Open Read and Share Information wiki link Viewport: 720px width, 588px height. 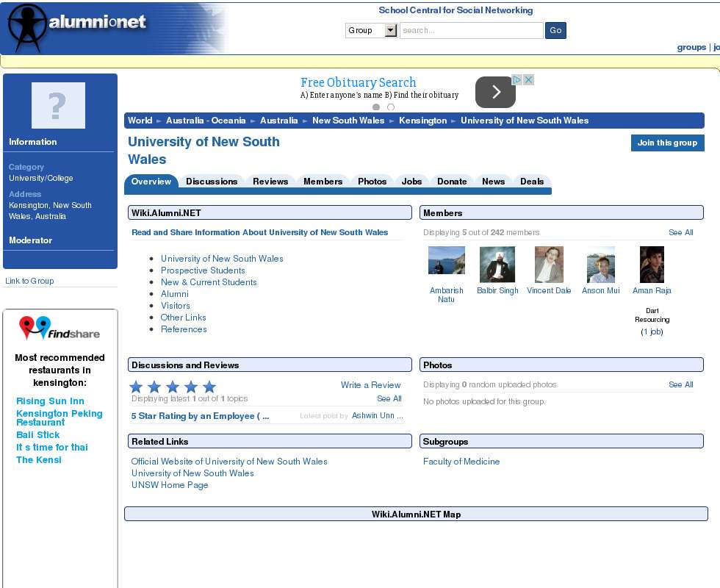tap(259, 232)
